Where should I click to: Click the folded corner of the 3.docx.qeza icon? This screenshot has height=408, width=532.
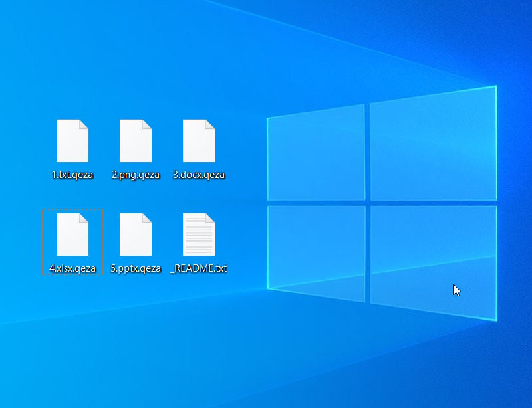click(x=210, y=124)
